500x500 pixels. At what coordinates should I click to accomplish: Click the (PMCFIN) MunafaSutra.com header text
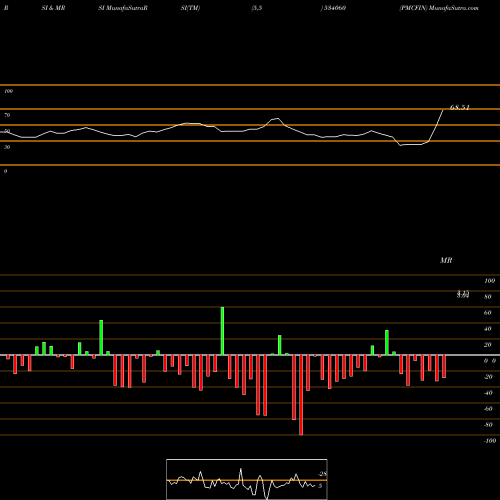pyautogui.click(x=439, y=8)
